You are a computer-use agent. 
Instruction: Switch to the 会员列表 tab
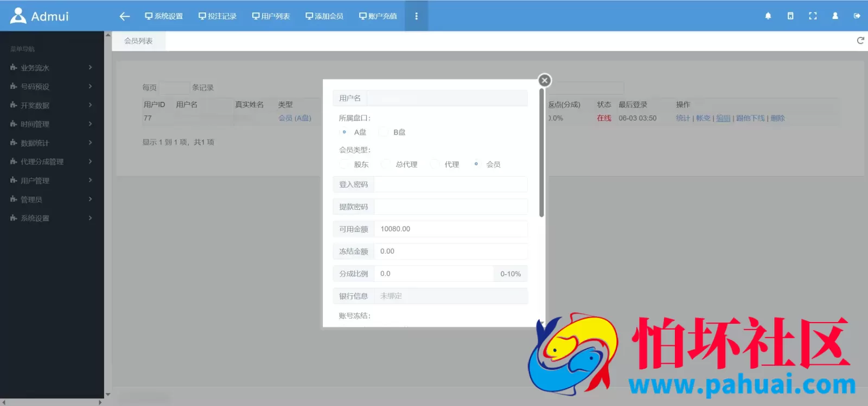(138, 41)
